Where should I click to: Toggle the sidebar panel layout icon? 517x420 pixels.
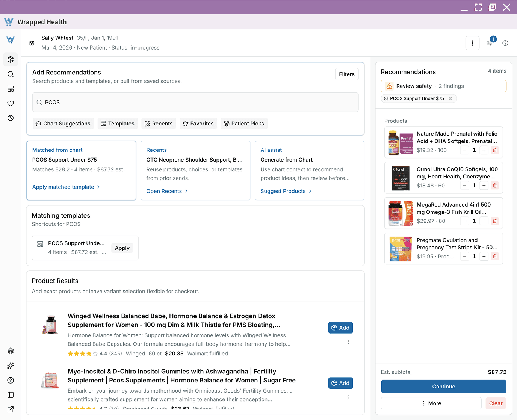11,395
